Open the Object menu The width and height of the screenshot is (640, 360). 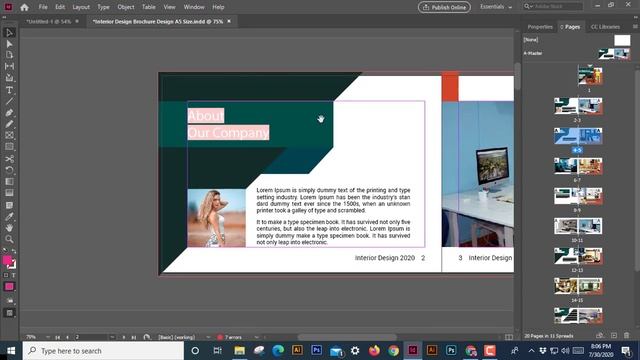coord(126,7)
